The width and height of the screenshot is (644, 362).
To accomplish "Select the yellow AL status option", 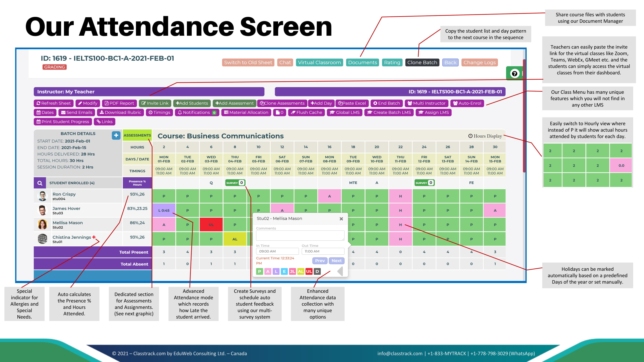I will [301, 271].
